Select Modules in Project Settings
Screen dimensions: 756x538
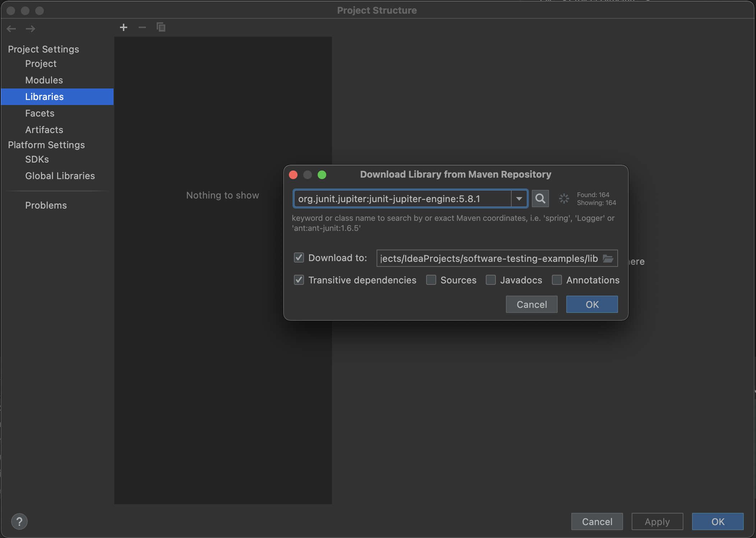(44, 80)
